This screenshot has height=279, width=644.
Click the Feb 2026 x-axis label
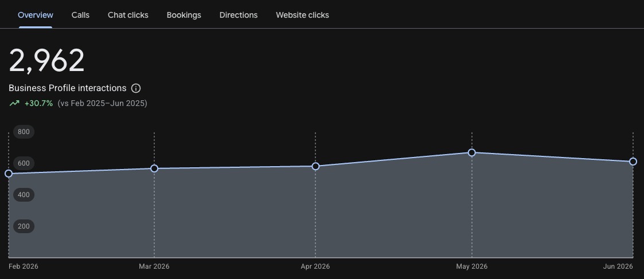tap(24, 266)
